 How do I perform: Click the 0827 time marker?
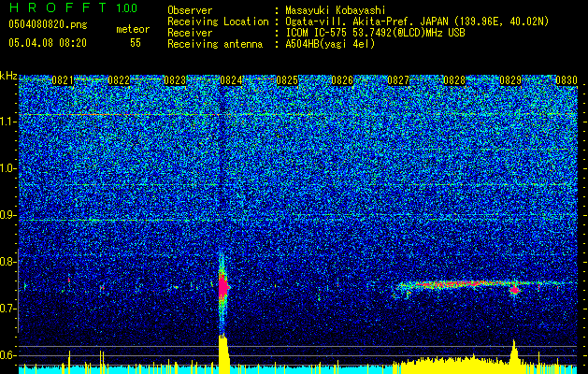click(x=398, y=80)
